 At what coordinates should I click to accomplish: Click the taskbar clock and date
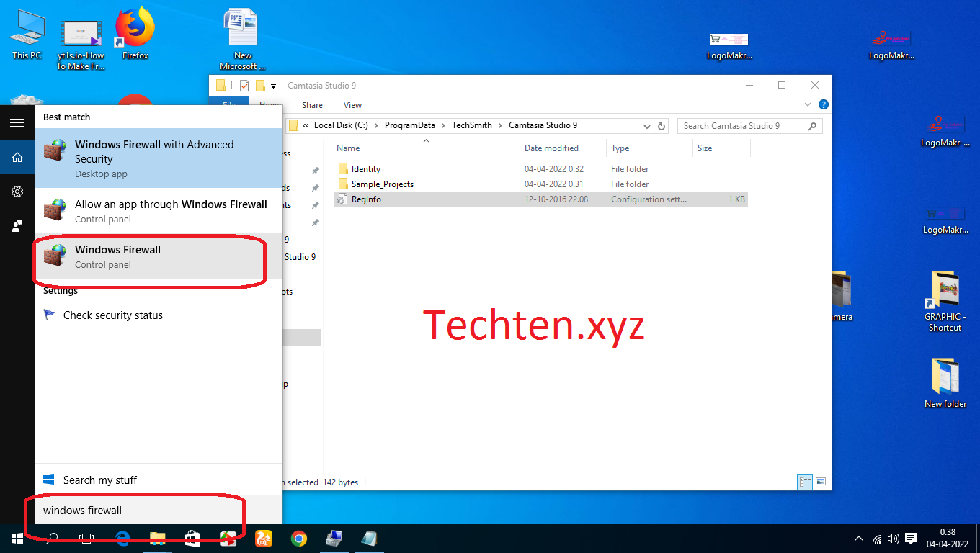[x=948, y=539]
